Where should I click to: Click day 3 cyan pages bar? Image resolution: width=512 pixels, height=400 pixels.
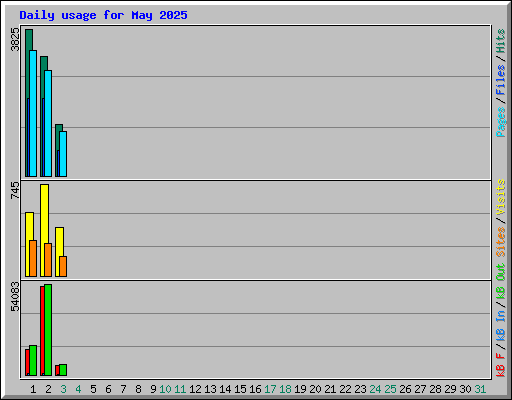click(x=63, y=154)
